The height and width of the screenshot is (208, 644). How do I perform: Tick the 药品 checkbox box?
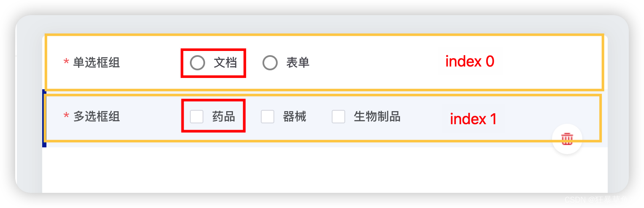[x=197, y=117]
